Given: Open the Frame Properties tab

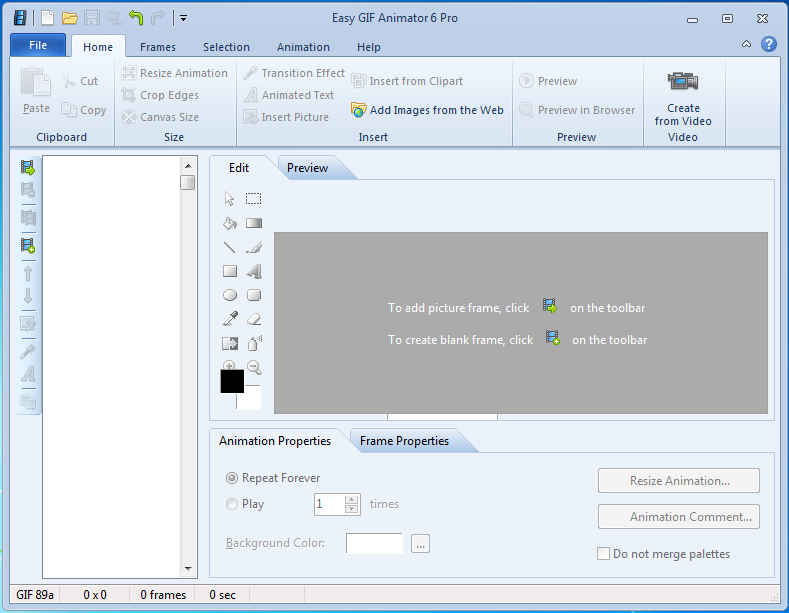Looking at the screenshot, I should (405, 441).
